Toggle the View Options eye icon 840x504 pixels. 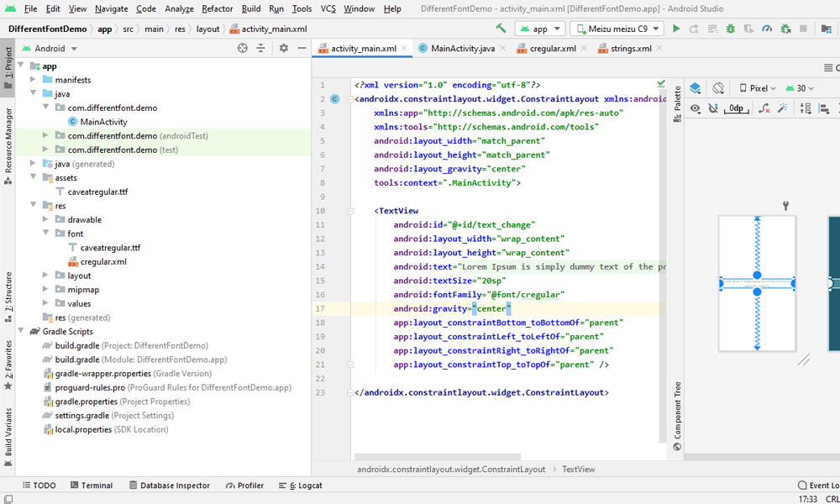click(696, 108)
